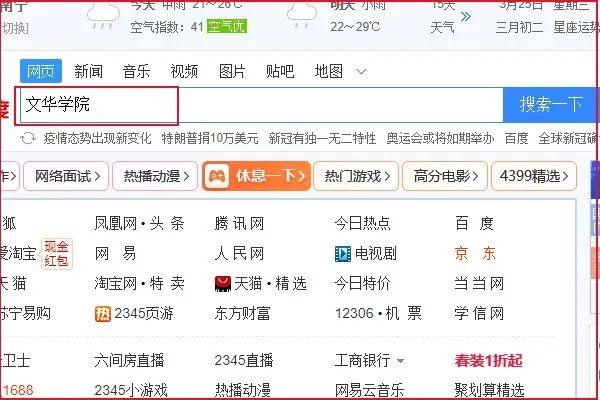The height and width of the screenshot is (400, 600).
Task: Open the 2345页游 link
Action: 144,313
